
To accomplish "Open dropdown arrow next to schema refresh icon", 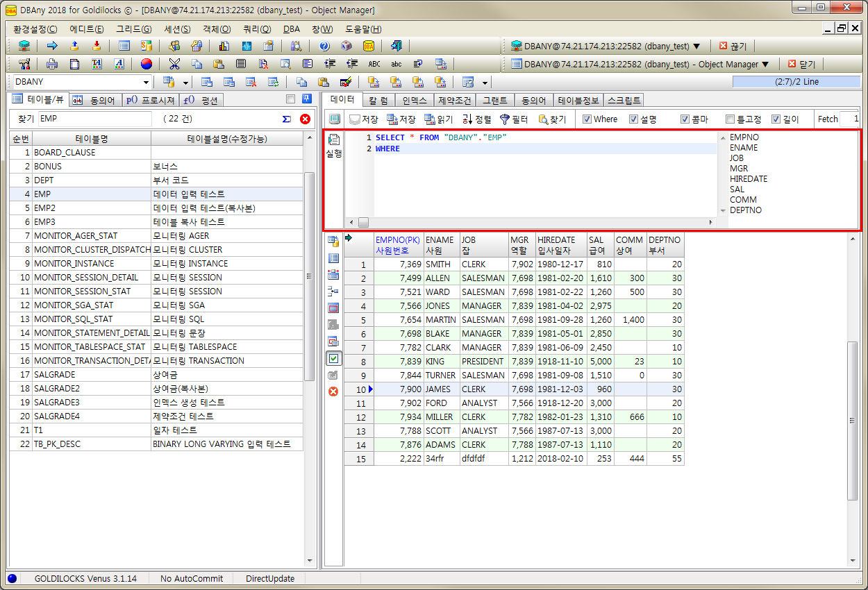I will click(185, 82).
